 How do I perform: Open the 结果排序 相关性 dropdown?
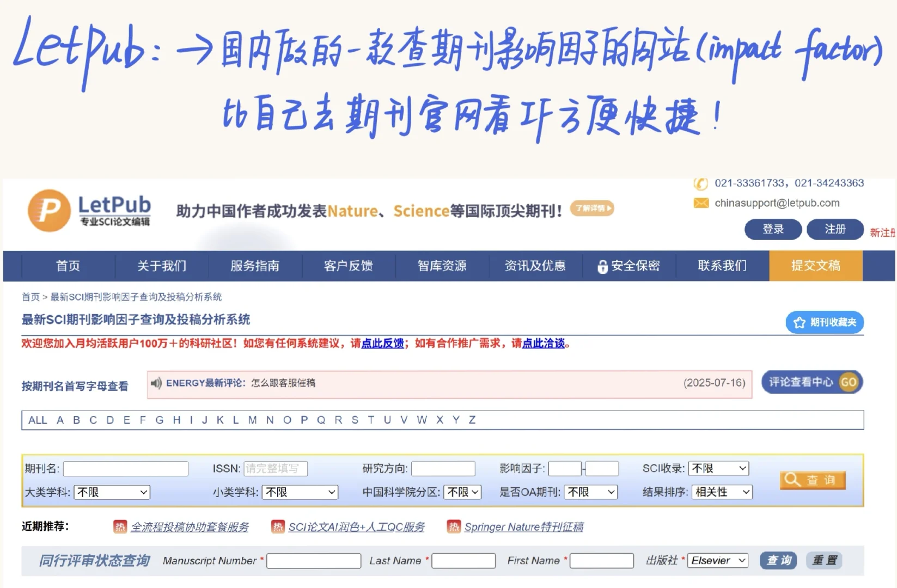coord(721,492)
